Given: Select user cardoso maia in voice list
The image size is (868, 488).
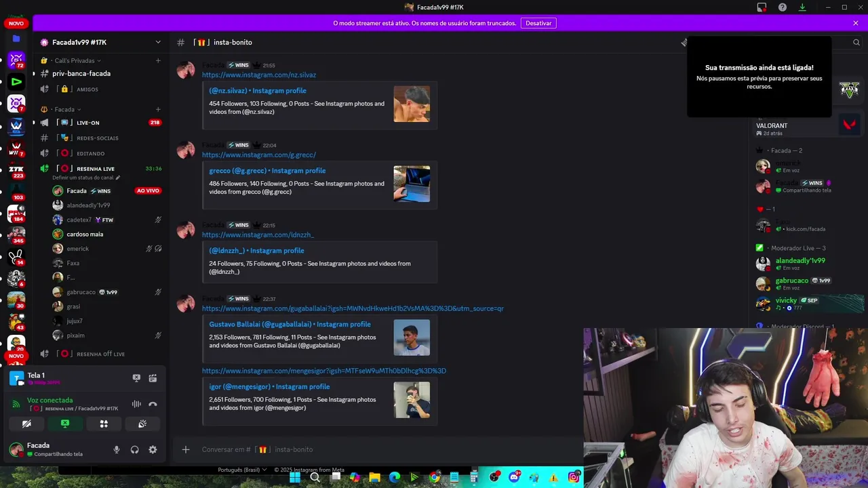Looking at the screenshot, I should (x=85, y=234).
